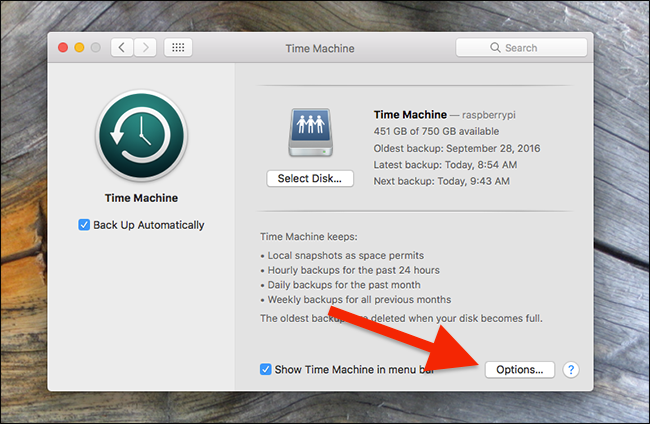
Task: Select the "Latest backup: Today, 8:54 AM" line
Action: tap(445, 165)
